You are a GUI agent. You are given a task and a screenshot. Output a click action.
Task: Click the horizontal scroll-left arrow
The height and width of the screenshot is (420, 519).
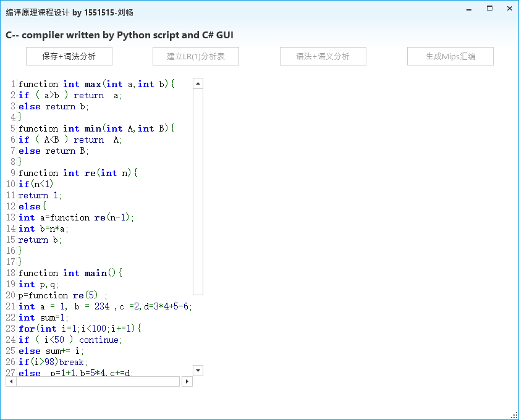11,382
